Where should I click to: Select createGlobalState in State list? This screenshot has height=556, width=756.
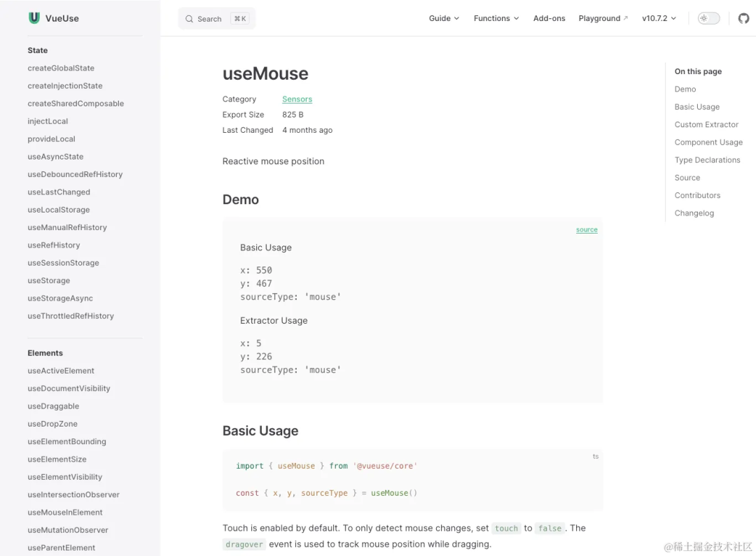coord(61,68)
